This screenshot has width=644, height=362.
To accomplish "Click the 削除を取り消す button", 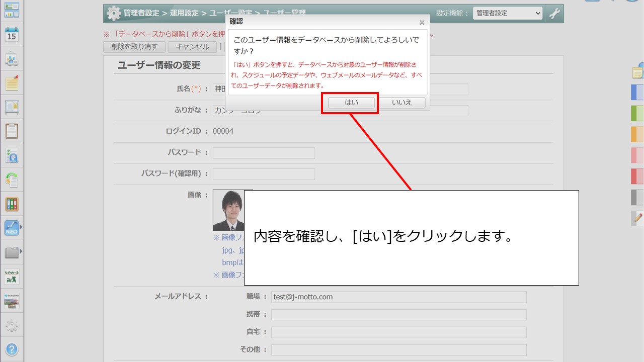I will (134, 47).
